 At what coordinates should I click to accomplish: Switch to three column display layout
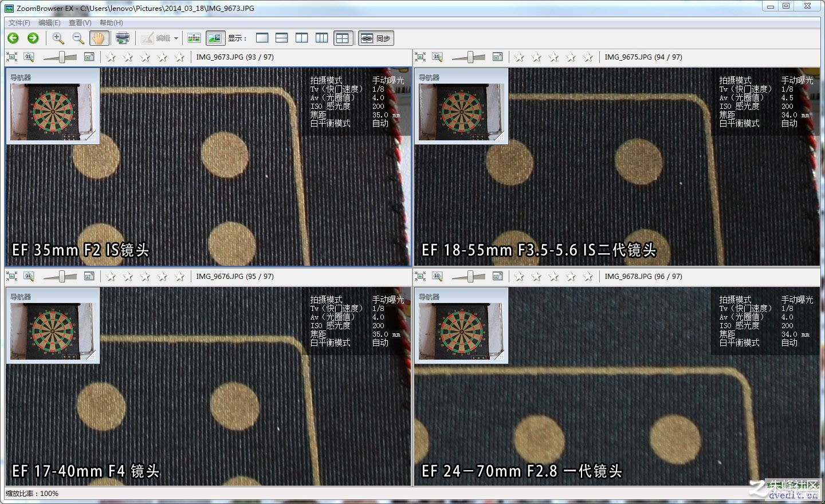coord(322,38)
